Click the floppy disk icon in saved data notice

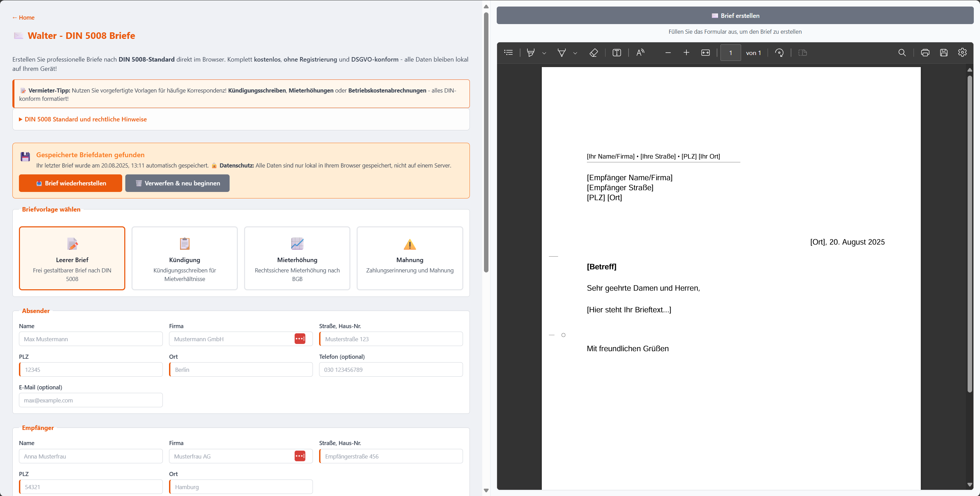pyautogui.click(x=25, y=157)
